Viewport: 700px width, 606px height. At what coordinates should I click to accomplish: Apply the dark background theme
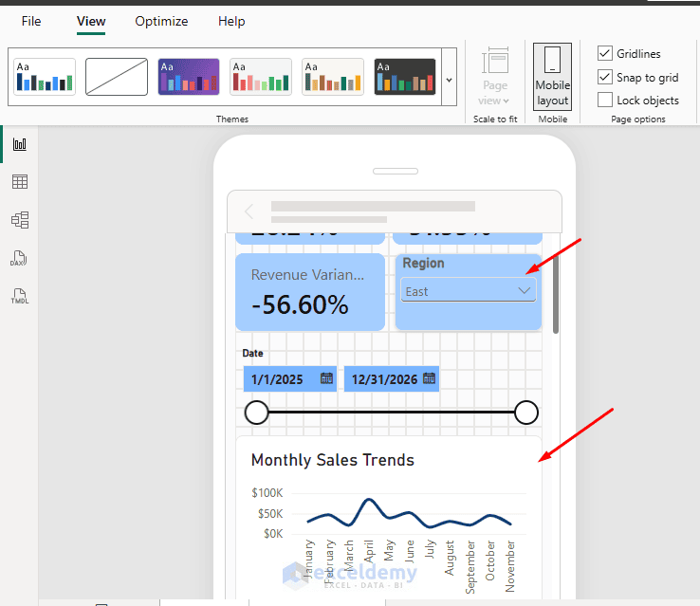tap(405, 77)
